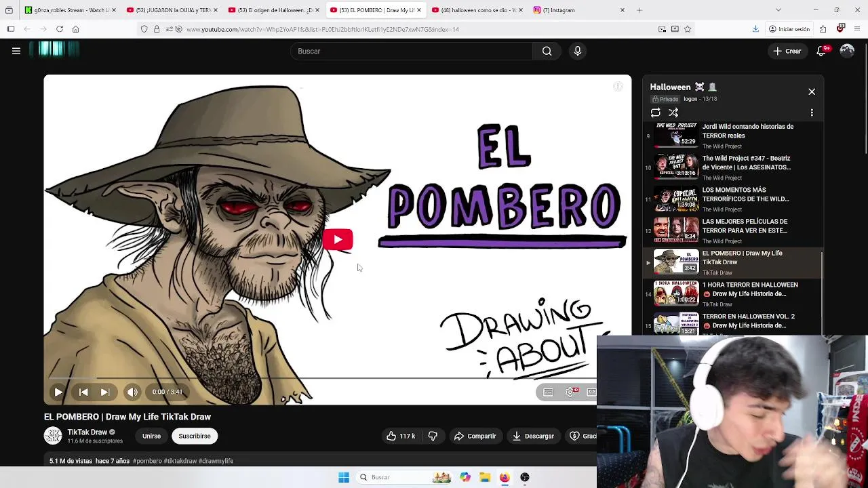Select LAS MEJORES PELÍCULAS DE TERROR playlist item
Image resolution: width=868 pixels, height=488 pixels.
click(732, 230)
